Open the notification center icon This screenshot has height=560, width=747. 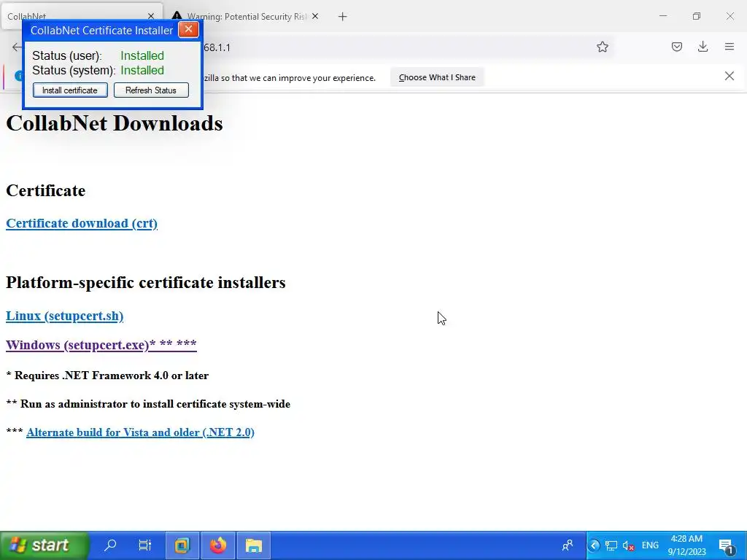(727, 545)
